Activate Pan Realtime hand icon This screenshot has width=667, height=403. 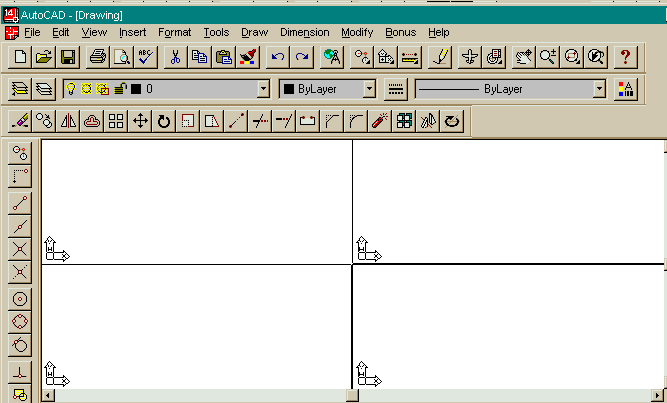pyautogui.click(x=523, y=57)
